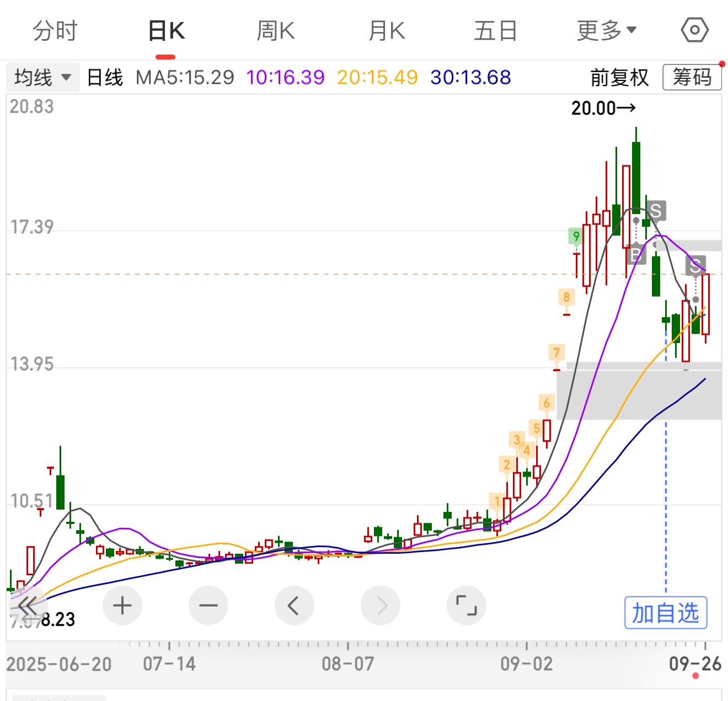Screen dimensions: 728x701
Task: Select the 月K tab
Action: pyautogui.click(x=387, y=30)
